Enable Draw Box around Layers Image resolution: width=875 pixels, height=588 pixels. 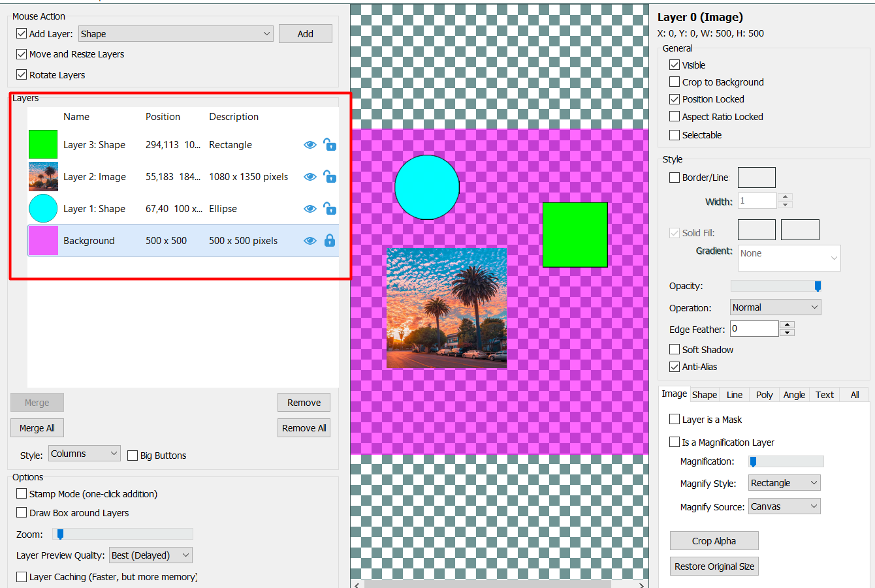tap(22, 512)
